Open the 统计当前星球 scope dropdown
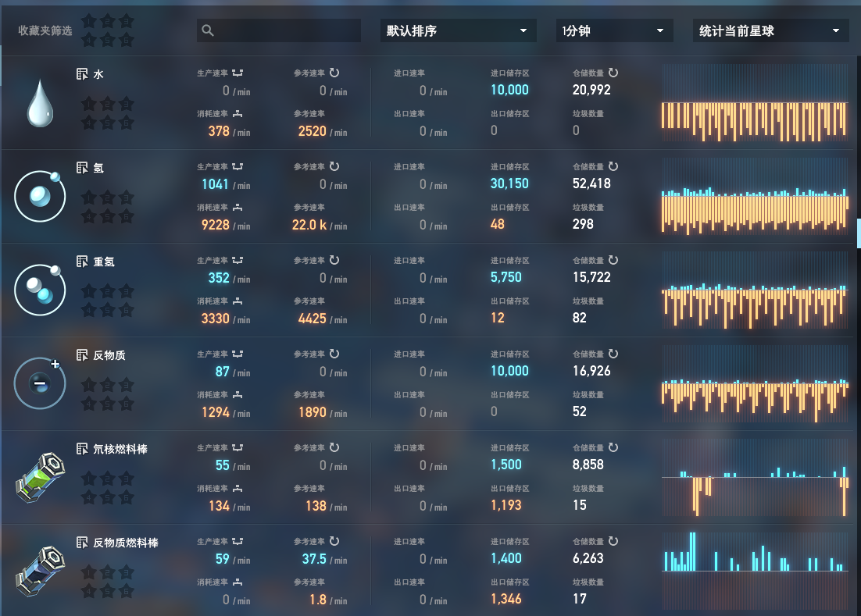 [770, 31]
